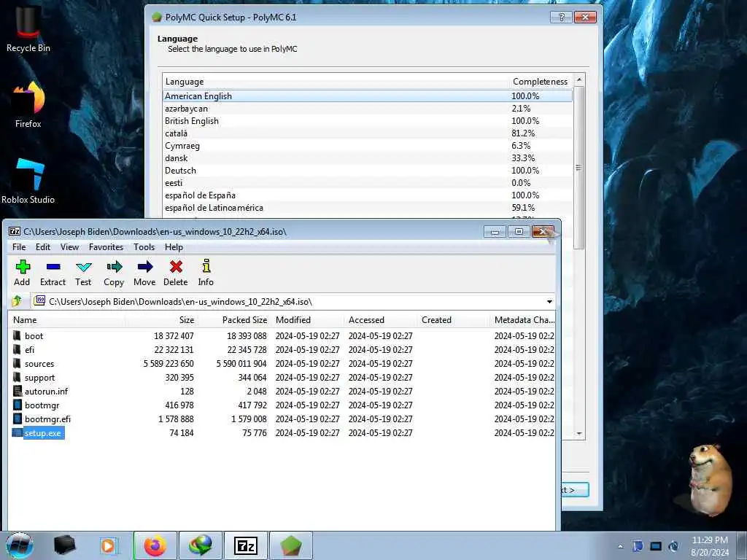
Task: Click the PolyMC language list scrollbar thumb
Action: 578,168
